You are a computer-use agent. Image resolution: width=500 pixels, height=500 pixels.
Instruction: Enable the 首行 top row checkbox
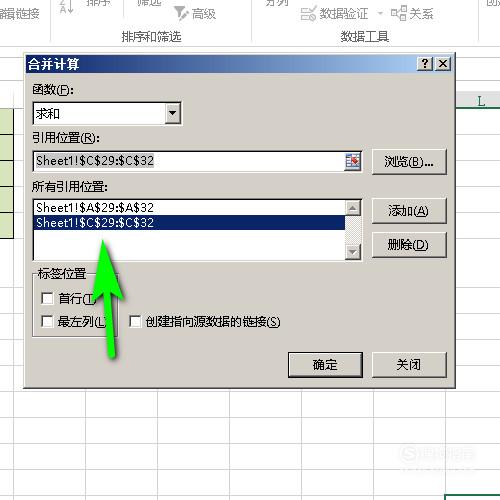pyautogui.click(x=47, y=298)
